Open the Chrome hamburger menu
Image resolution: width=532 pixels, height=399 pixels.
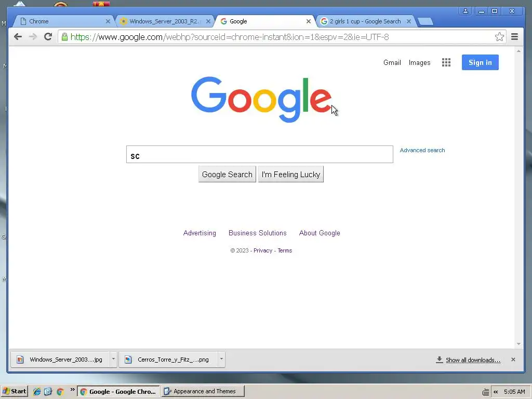click(514, 37)
